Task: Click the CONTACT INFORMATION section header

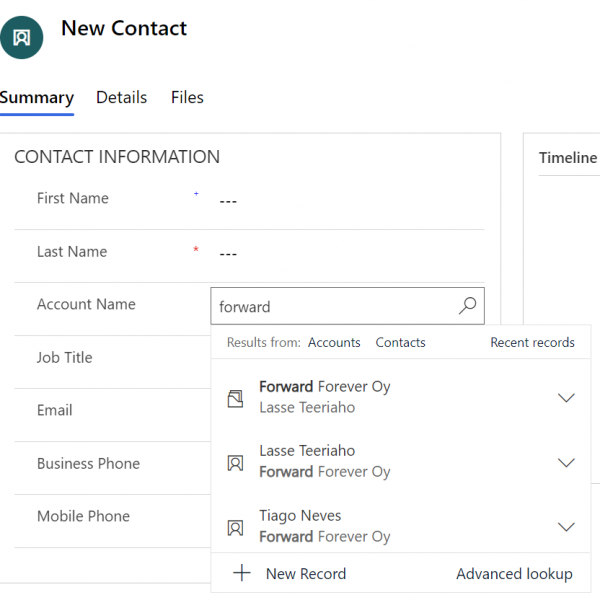Action: (x=117, y=157)
